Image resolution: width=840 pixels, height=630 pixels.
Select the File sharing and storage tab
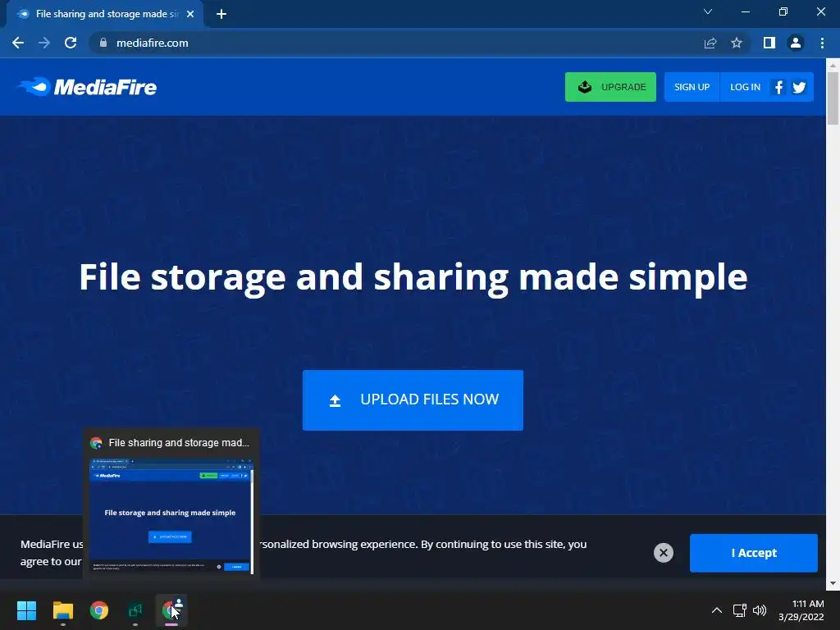tap(105, 14)
